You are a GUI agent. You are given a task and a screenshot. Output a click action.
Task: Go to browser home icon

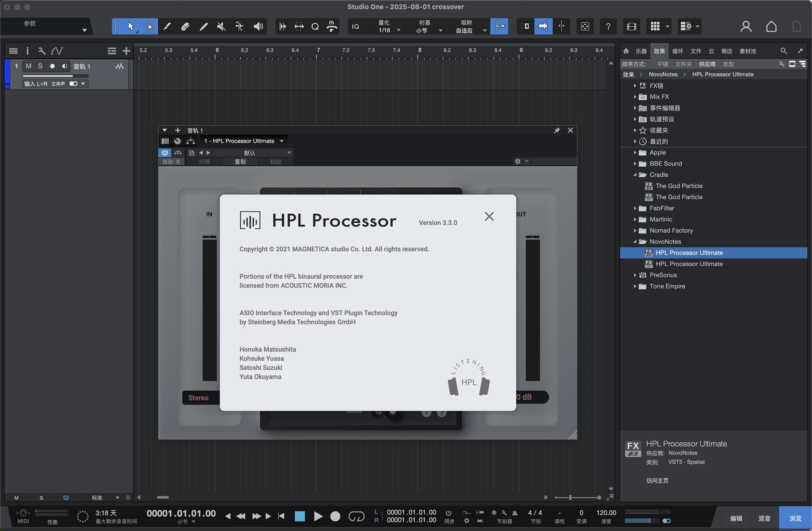pos(626,51)
